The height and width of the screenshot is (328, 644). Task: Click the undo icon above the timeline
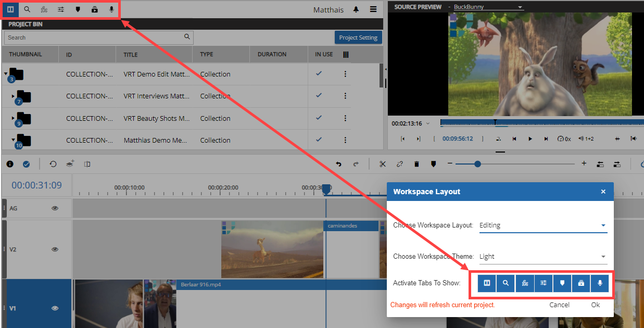[x=338, y=163]
